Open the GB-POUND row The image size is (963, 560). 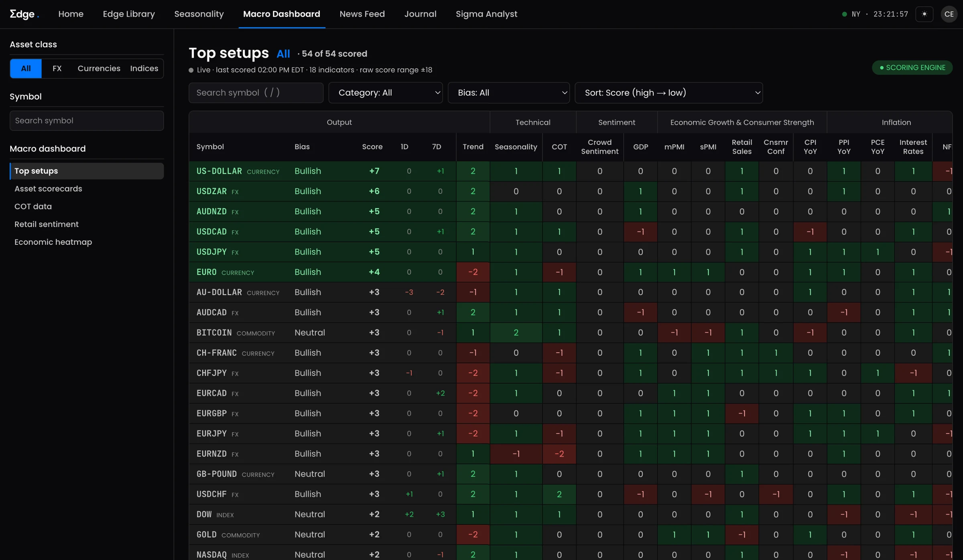571,474
